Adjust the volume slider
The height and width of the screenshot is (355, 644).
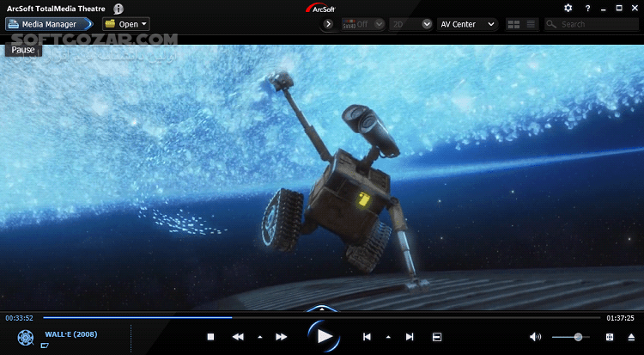pyautogui.click(x=578, y=337)
